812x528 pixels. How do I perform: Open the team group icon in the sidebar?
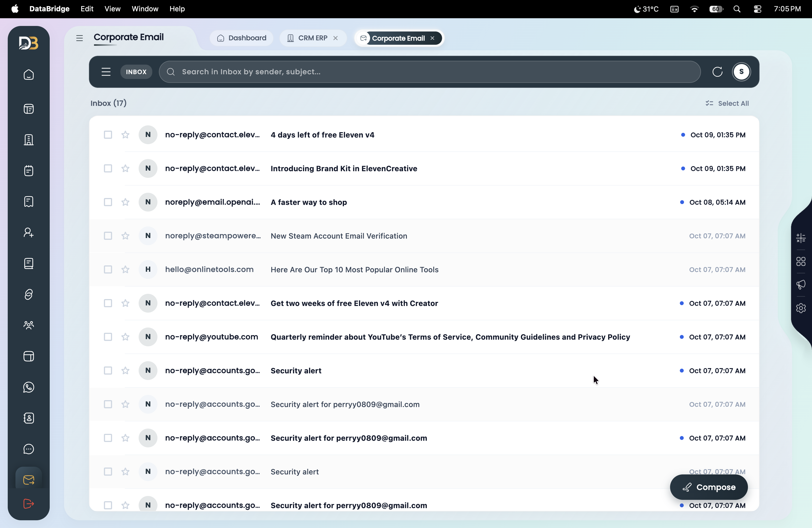coord(29,325)
